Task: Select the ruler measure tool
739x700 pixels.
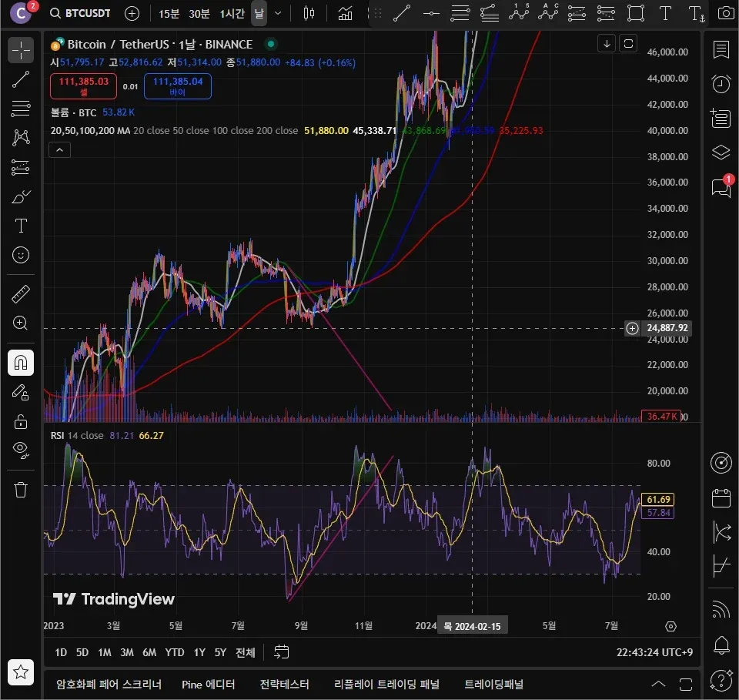Action: point(21,293)
